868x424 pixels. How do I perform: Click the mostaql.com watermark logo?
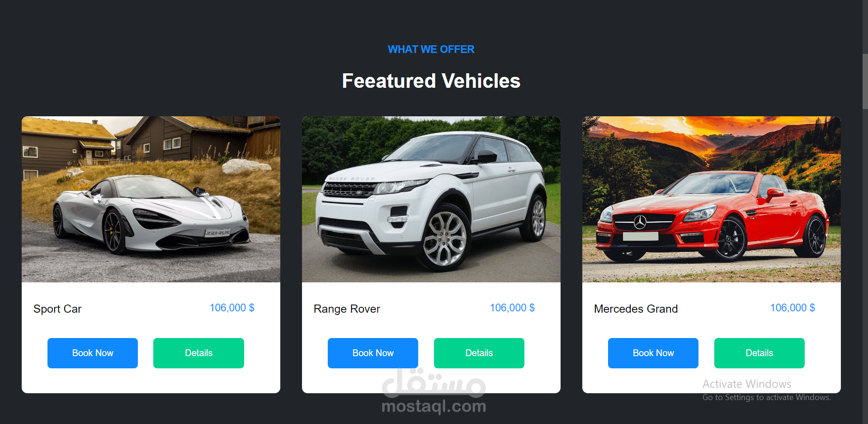(x=434, y=391)
